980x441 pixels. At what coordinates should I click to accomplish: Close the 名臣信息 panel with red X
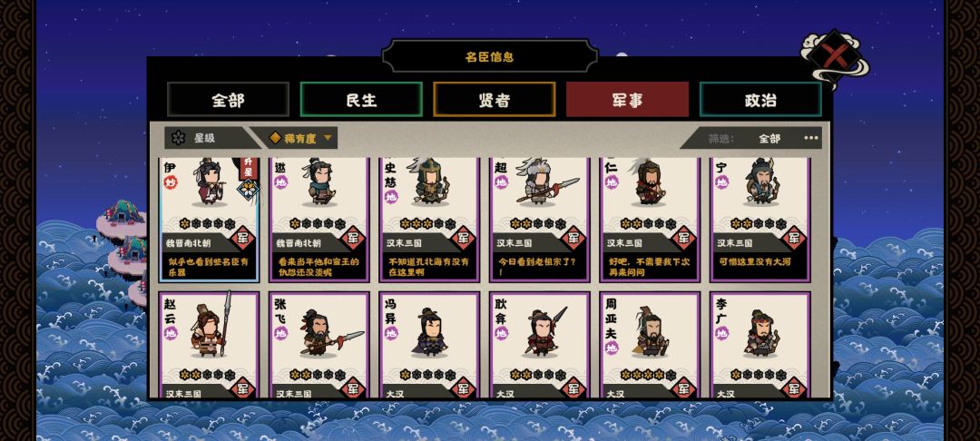[834, 56]
